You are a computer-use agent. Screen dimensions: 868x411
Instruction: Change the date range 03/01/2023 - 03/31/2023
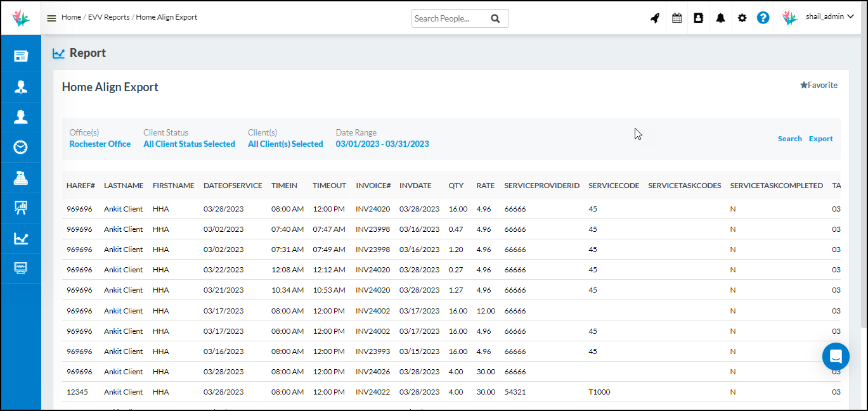pyautogui.click(x=382, y=144)
